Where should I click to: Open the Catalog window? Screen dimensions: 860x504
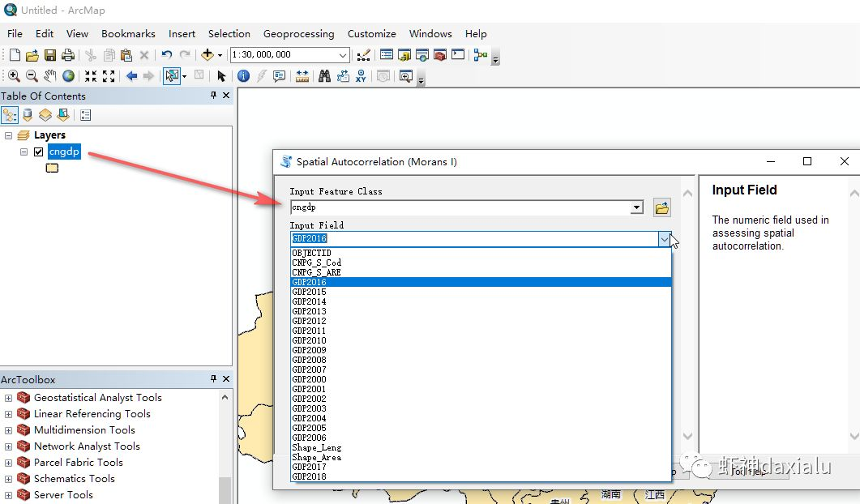click(404, 55)
